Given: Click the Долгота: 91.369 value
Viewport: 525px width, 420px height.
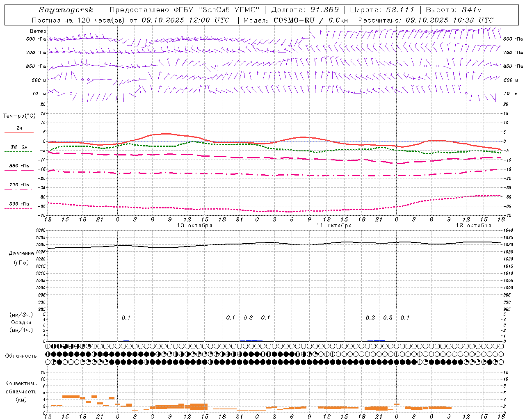Looking at the screenshot, I should pyautogui.click(x=305, y=10).
